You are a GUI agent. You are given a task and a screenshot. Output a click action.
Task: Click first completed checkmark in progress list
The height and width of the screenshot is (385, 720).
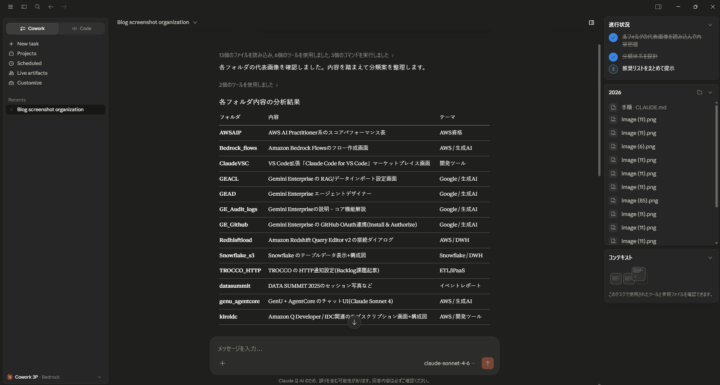coord(613,38)
